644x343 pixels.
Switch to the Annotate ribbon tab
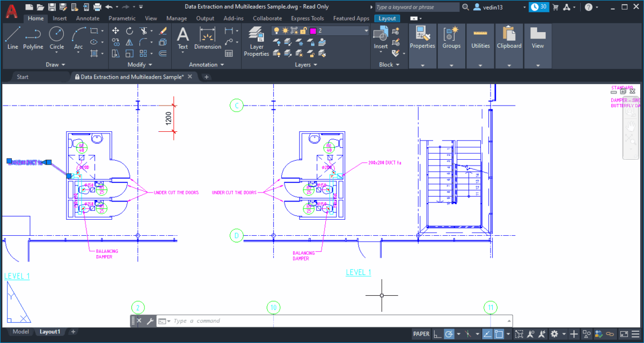pyautogui.click(x=87, y=18)
